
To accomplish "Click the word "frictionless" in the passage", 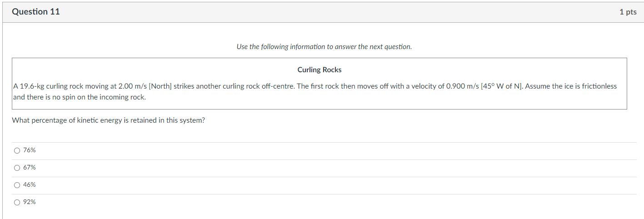I will [x=598, y=86].
